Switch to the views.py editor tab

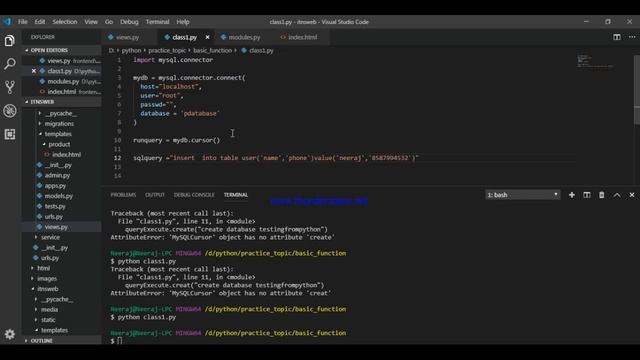pos(127,37)
